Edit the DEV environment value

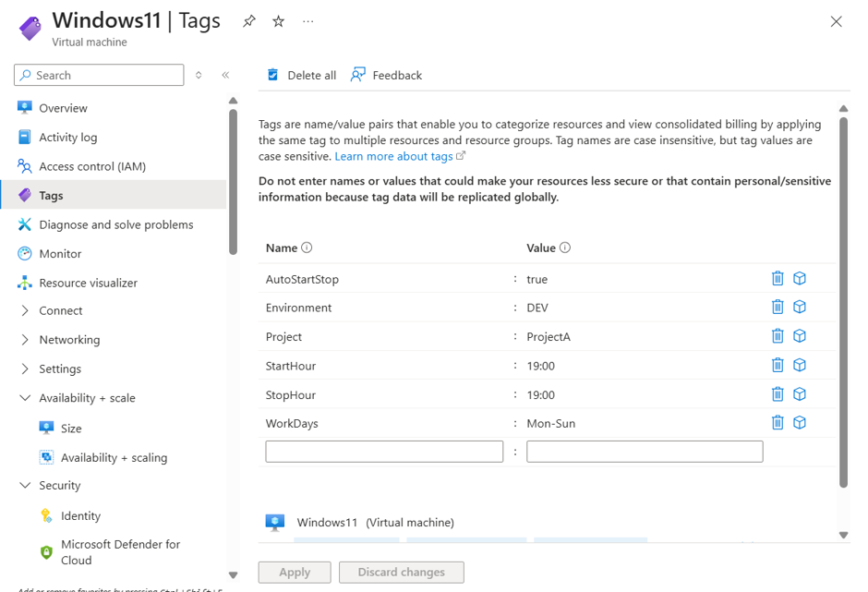[537, 308]
